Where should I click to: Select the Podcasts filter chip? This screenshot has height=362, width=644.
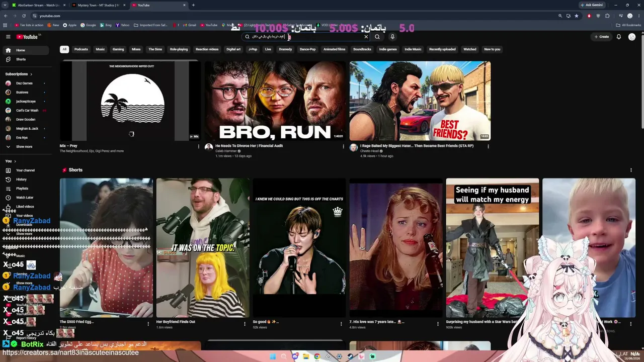click(81, 49)
